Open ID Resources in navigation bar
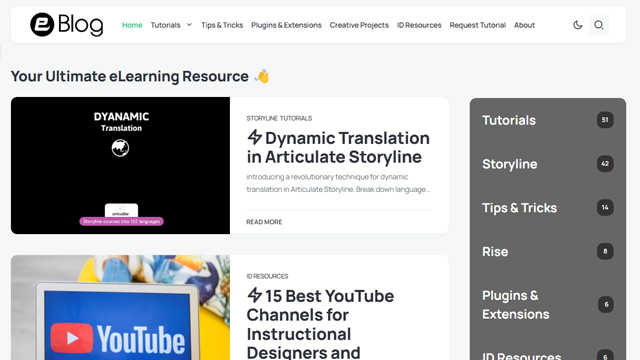Viewport: 640px width, 360px height. point(419,25)
